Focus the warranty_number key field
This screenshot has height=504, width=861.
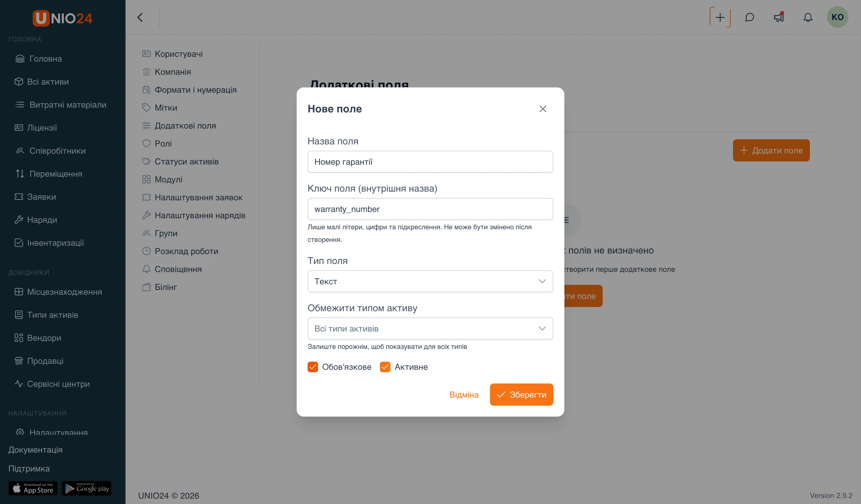click(430, 209)
